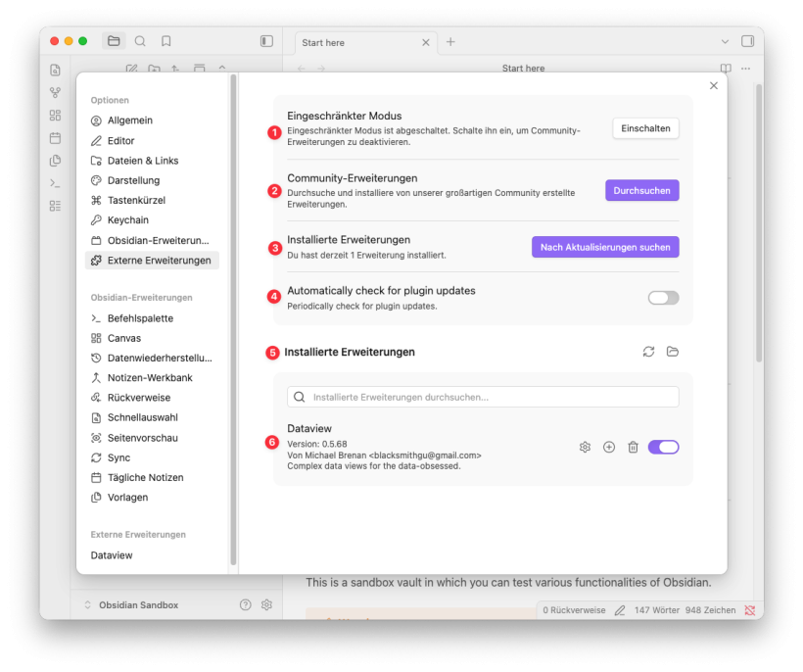The width and height of the screenshot is (803, 672).
Task: Go to the Darstellung settings section
Action: pyautogui.click(x=133, y=180)
